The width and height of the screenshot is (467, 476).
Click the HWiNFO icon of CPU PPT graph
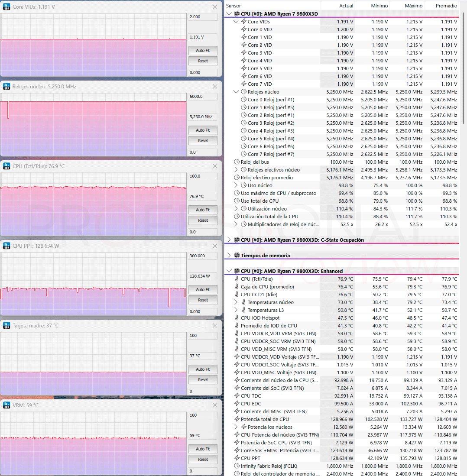click(x=6, y=246)
